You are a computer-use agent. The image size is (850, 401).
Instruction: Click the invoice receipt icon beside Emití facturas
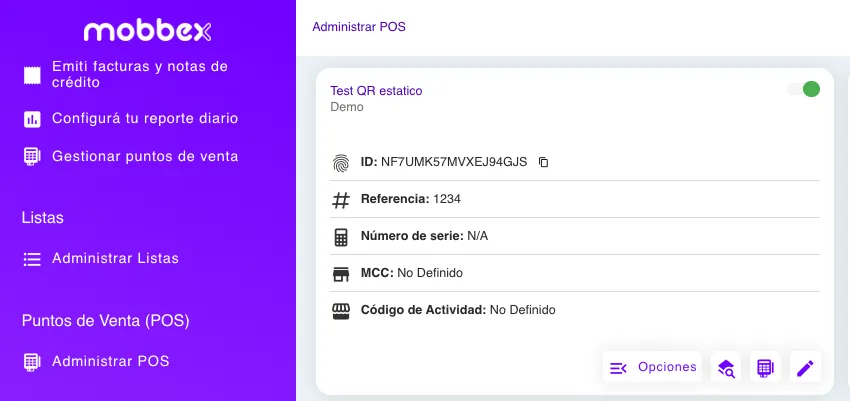point(32,75)
